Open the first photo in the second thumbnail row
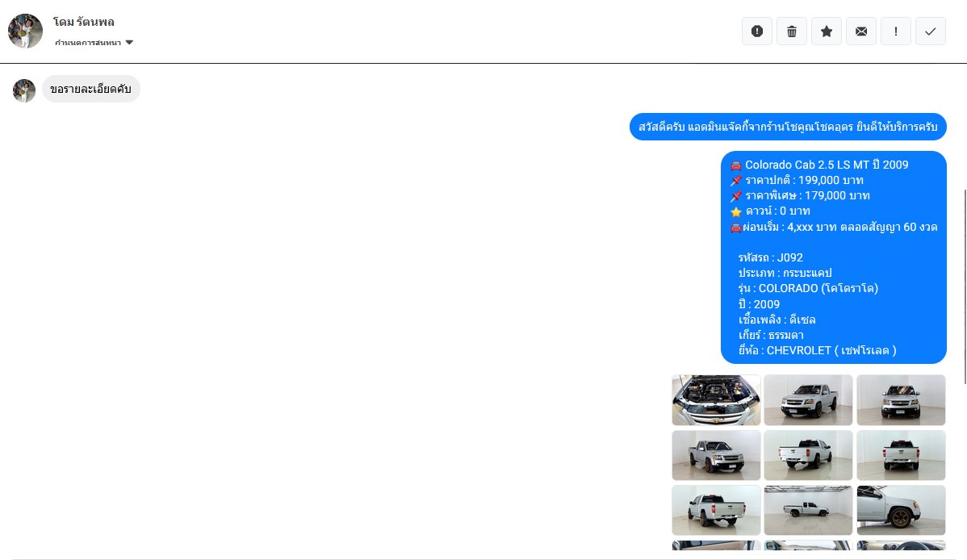Viewport: 967px width, 560px height. pyautogui.click(x=716, y=455)
